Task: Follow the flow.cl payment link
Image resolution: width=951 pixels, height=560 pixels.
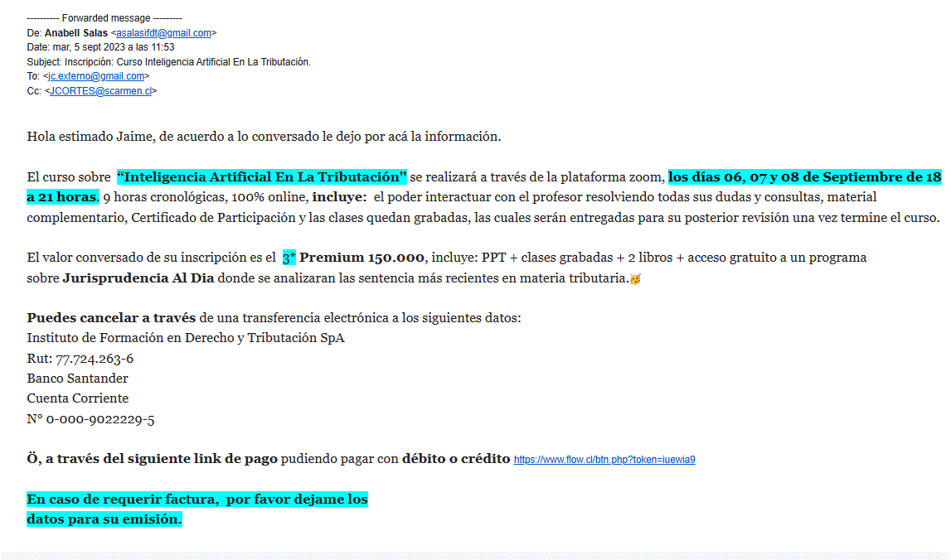Action: (x=604, y=460)
